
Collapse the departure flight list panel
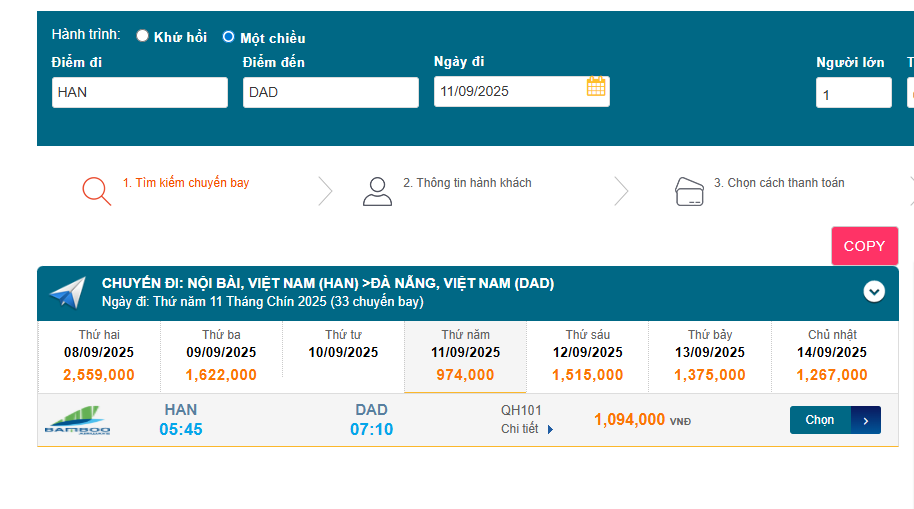(874, 291)
